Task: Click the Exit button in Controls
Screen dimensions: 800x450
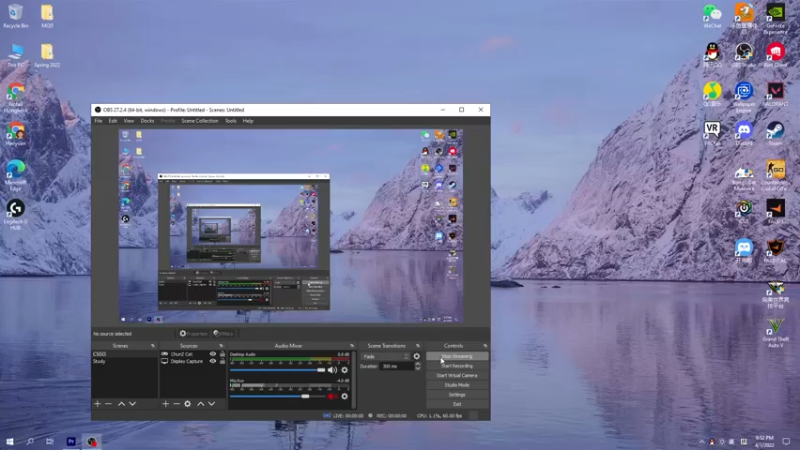Action: coord(457,404)
